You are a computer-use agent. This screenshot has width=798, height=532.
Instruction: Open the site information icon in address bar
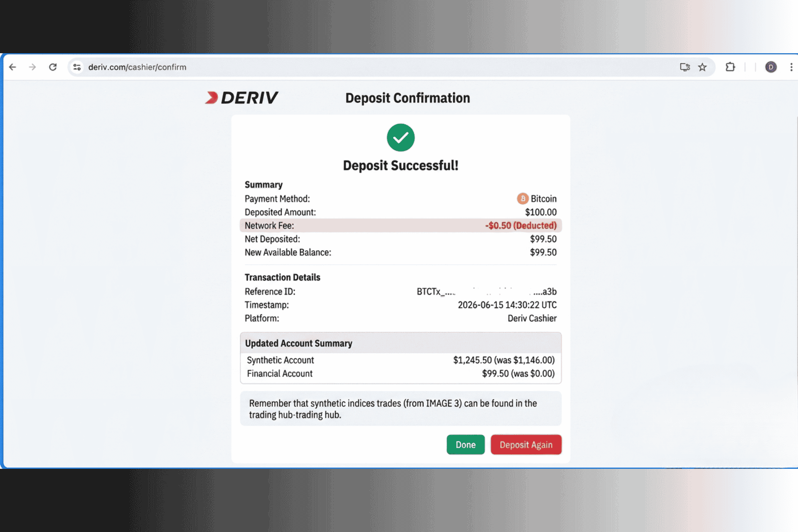pos(77,67)
